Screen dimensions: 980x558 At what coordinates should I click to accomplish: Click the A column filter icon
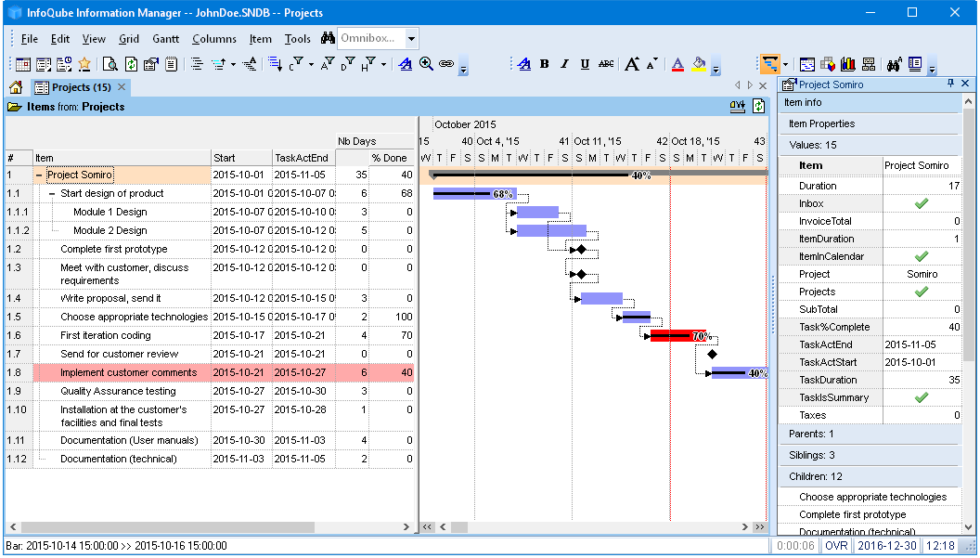tap(328, 64)
